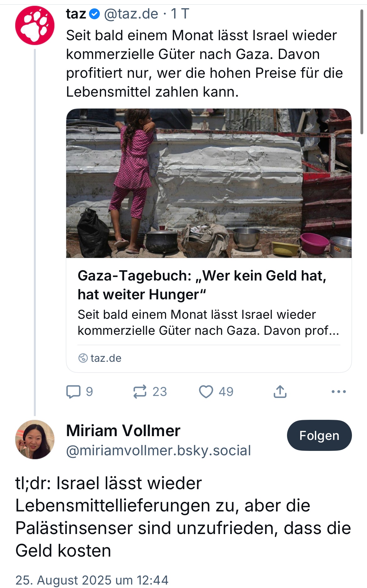Open the @taz.de handle link
Screen dimensions: 367x588
pos(131,14)
